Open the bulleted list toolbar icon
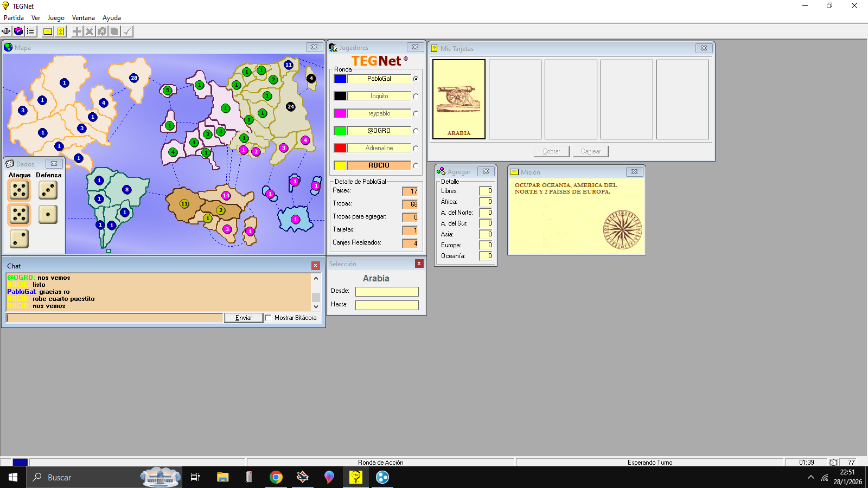868x488 pixels. tap(30, 31)
